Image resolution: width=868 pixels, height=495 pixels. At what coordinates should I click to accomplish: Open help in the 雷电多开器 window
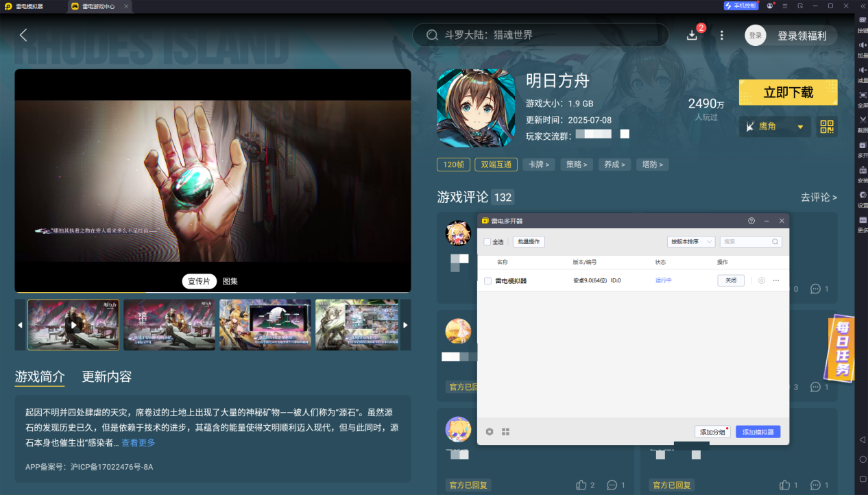751,221
